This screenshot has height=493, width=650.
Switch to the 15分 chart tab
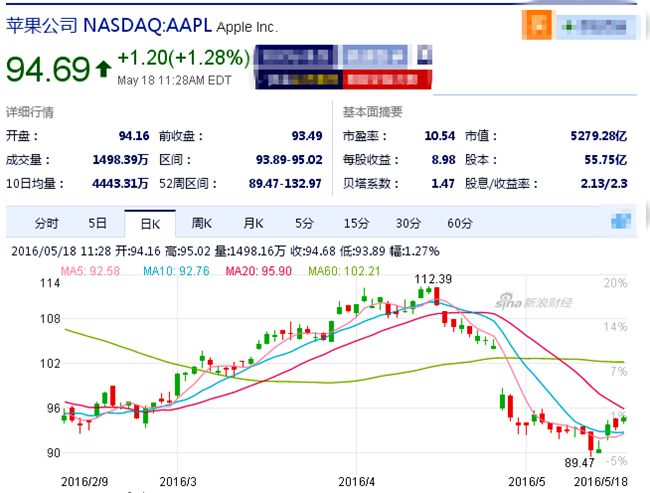[356, 222]
